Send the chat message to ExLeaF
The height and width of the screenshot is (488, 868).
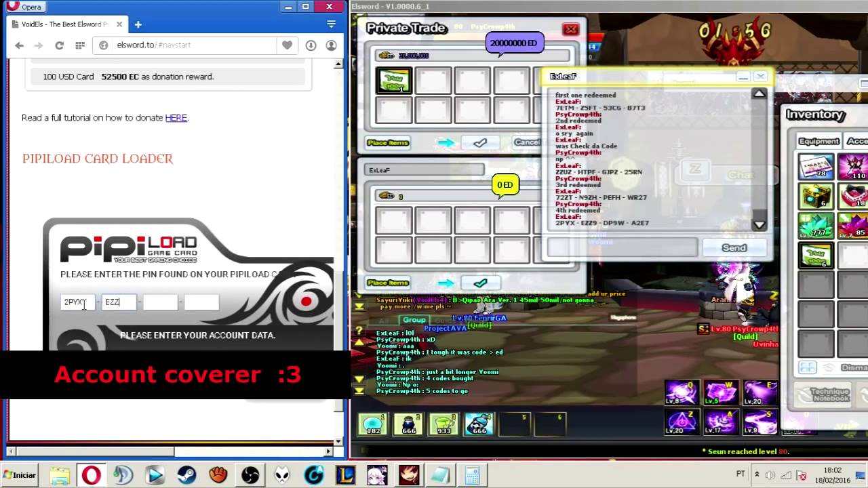734,247
